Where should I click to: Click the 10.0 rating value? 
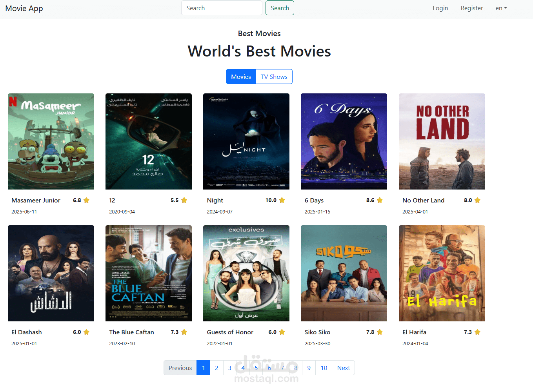click(271, 200)
